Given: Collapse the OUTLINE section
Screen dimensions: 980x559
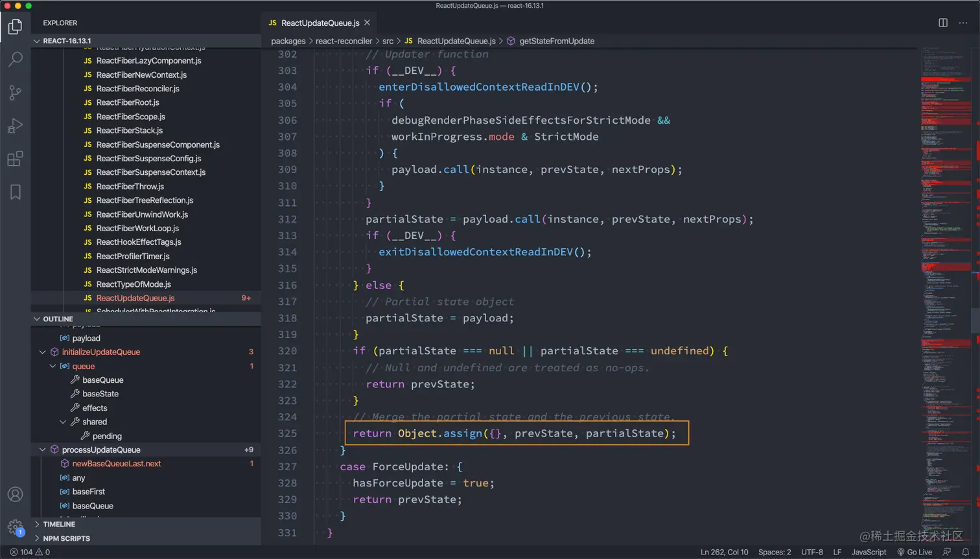Looking at the screenshot, I should (x=146, y=319).
